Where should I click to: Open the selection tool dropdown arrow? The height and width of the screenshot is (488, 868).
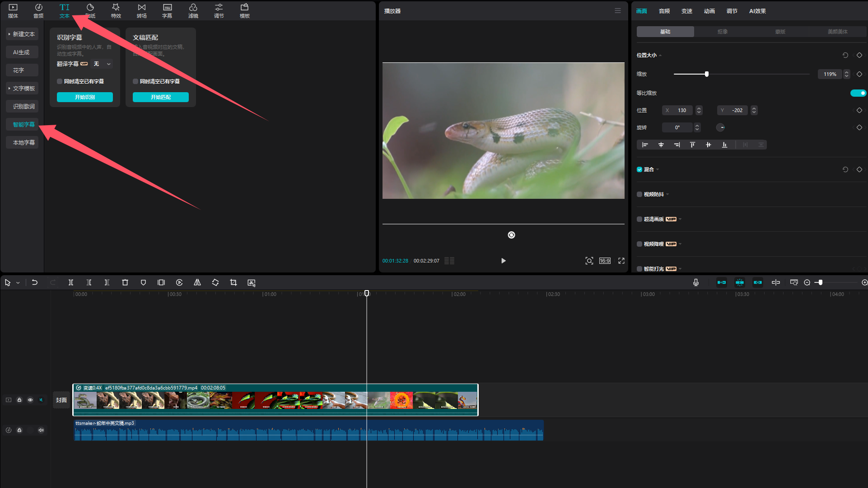click(x=18, y=283)
